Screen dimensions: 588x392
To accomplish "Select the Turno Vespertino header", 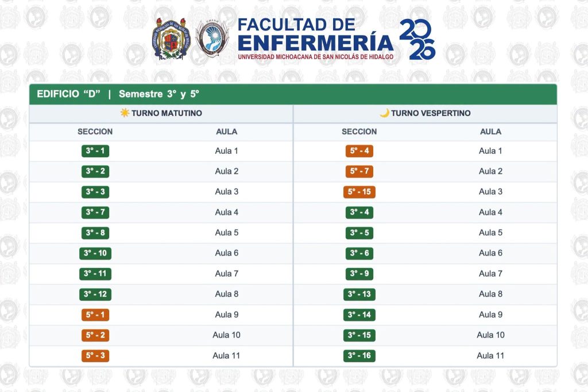I will (x=425, y=113).
